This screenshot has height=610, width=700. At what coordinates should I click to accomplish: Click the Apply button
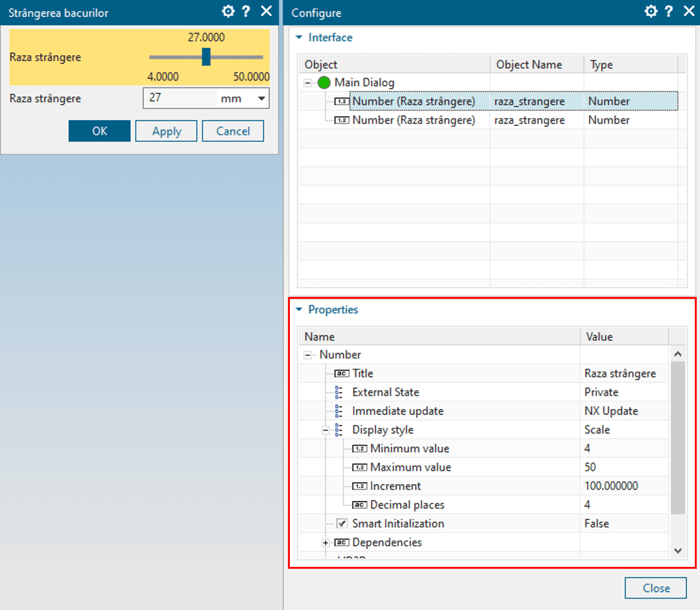click(x=166, y=131)
